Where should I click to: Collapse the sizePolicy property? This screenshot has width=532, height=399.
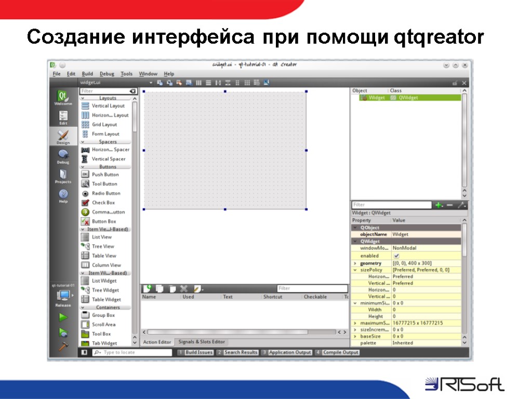pos(355,270)
